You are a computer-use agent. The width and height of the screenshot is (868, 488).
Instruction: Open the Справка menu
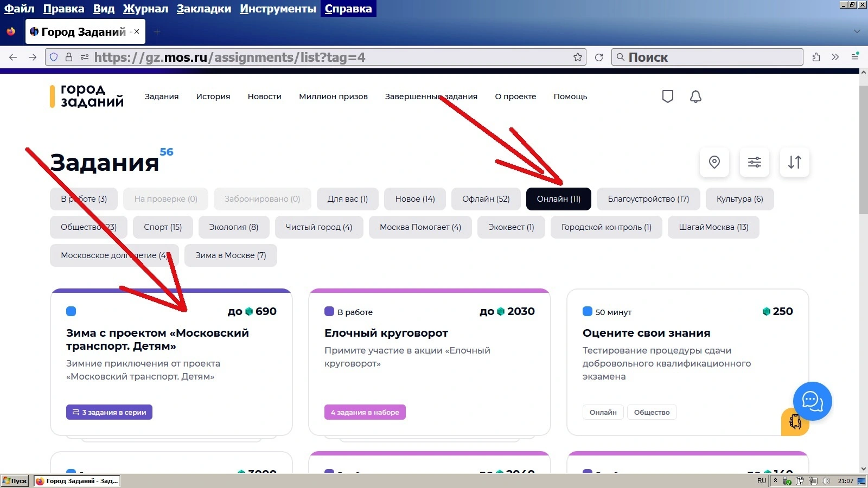click(x=348, y=9)
